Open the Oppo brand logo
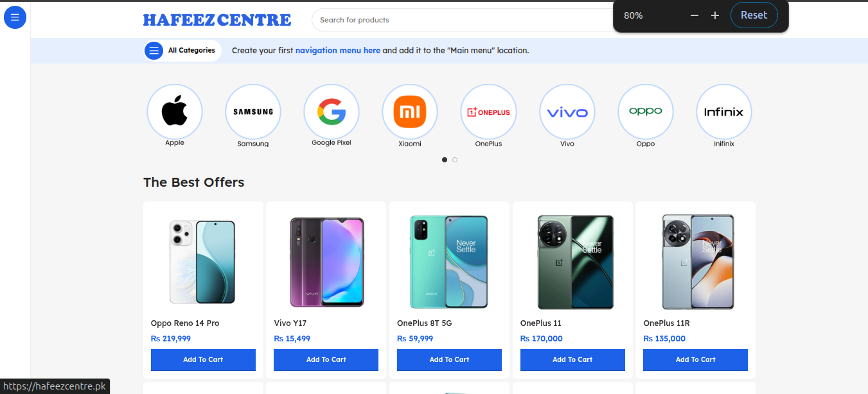The height and width of the screenshot is (394, 868). click(646, 112)
